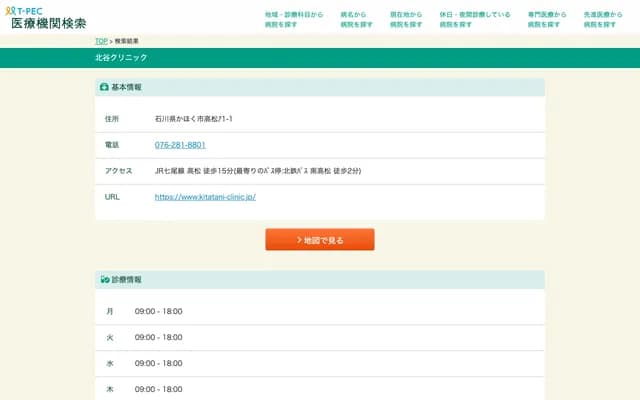Click the 基本情報 section heading
Image resolution: width=640 pixels, height=400 pixels.
(127, 87)
